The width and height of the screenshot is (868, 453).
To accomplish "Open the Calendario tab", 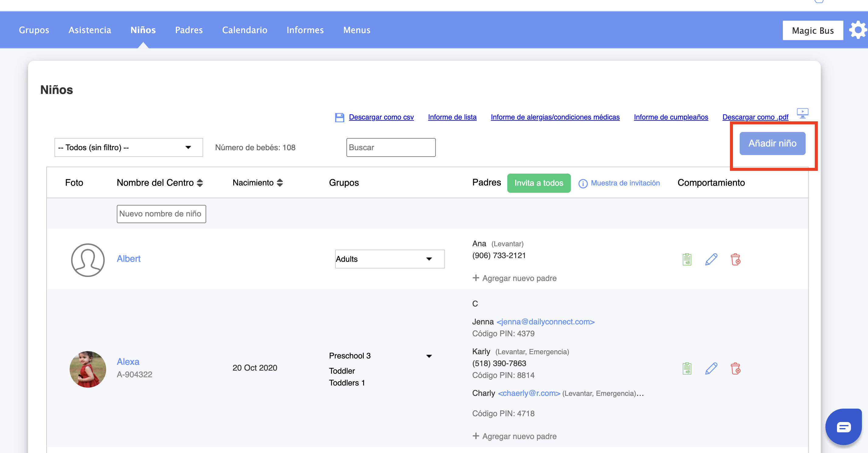I will click(x=244, y=30).
